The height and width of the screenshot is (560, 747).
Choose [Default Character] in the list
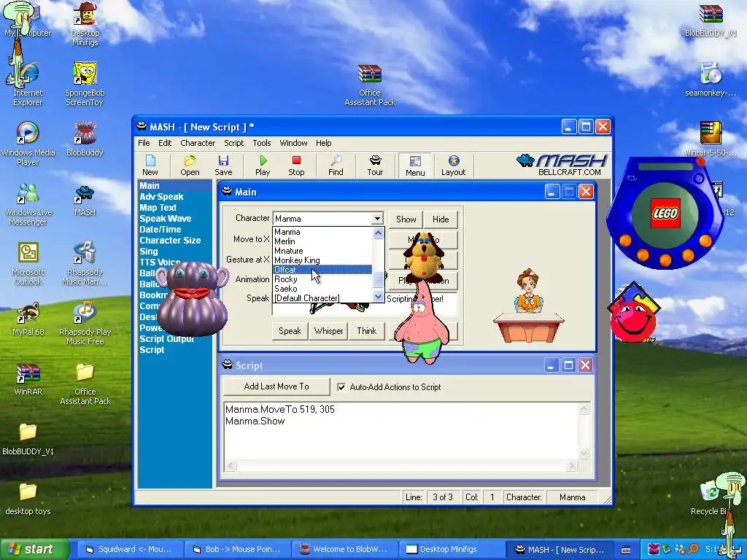[322, 298]
